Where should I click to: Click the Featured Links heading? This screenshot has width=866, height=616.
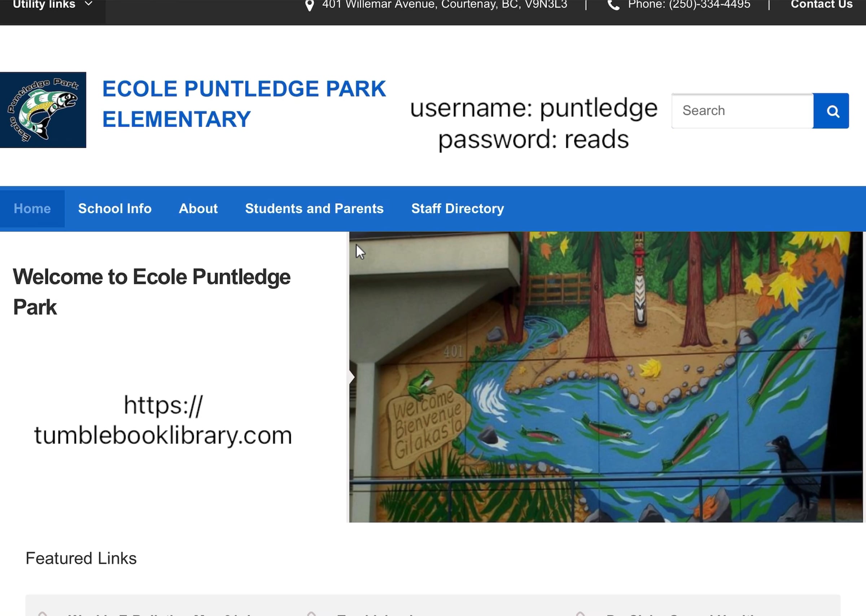coord(81,558)
